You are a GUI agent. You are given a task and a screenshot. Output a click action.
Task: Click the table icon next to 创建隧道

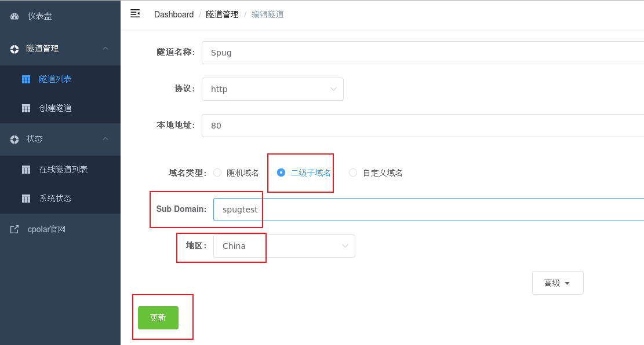pyautogui.click(x=26, y=108)
